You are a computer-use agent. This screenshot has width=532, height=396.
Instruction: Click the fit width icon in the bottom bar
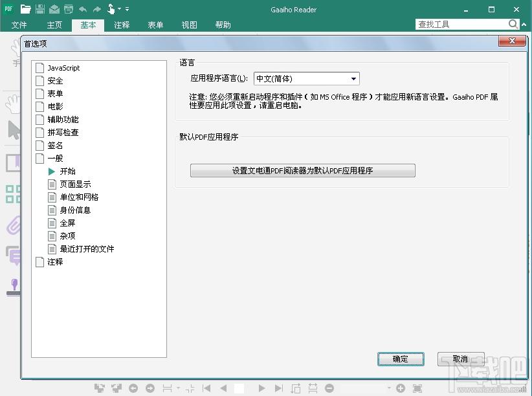point(313,388)
